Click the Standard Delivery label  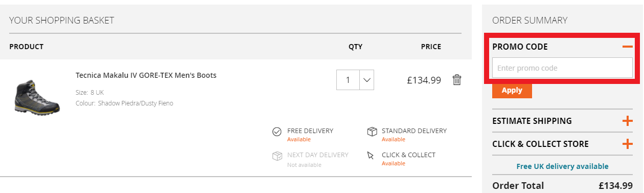click(414, 131)
